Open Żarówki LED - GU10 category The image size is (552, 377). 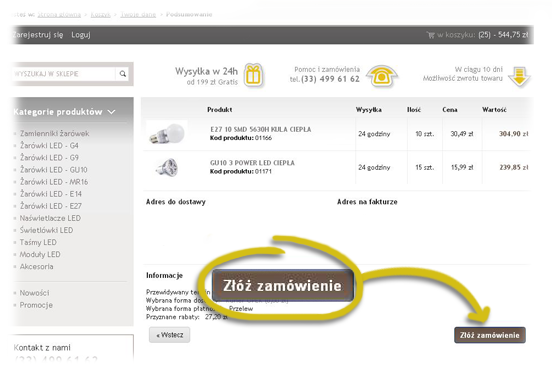(54, 170)
